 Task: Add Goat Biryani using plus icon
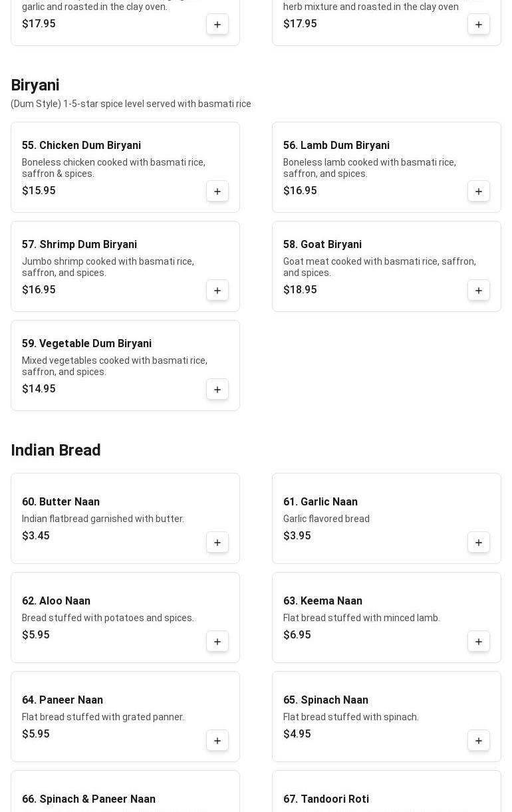(x=479, y=291)
